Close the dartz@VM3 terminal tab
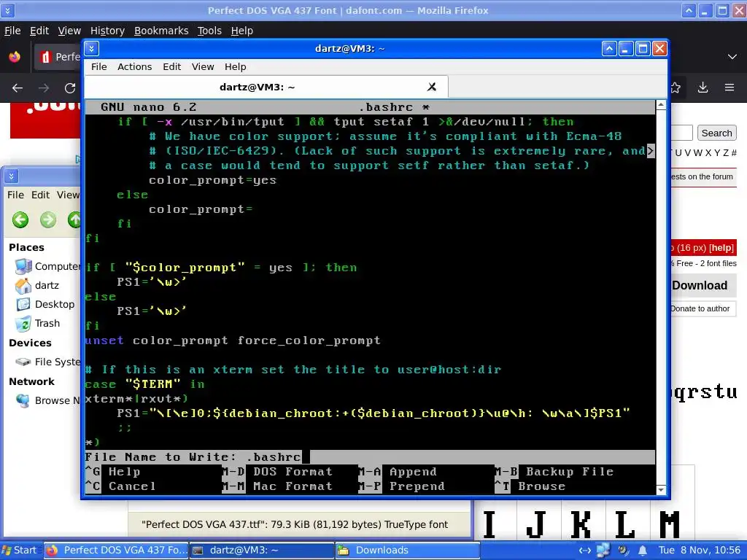Viewport: 747px width, 560px height. (432, 87)
